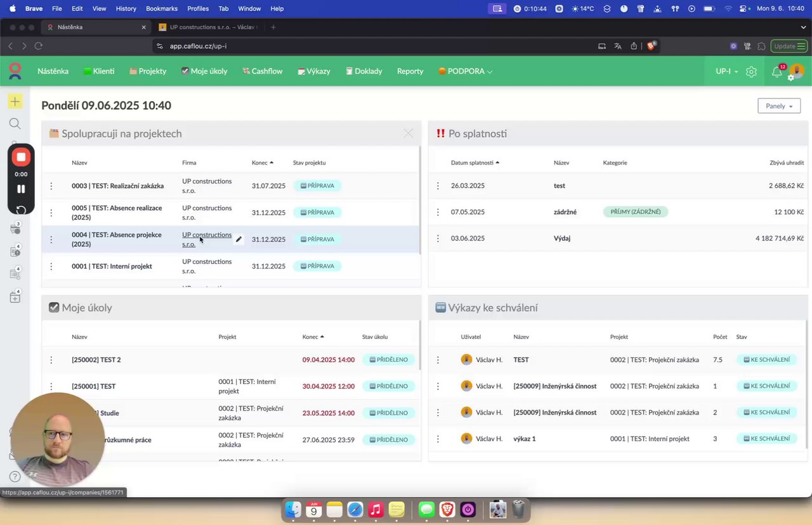Open a new browser tab with plus icon
This screenshot has height=525, width=812.
(x=273, y=27)
